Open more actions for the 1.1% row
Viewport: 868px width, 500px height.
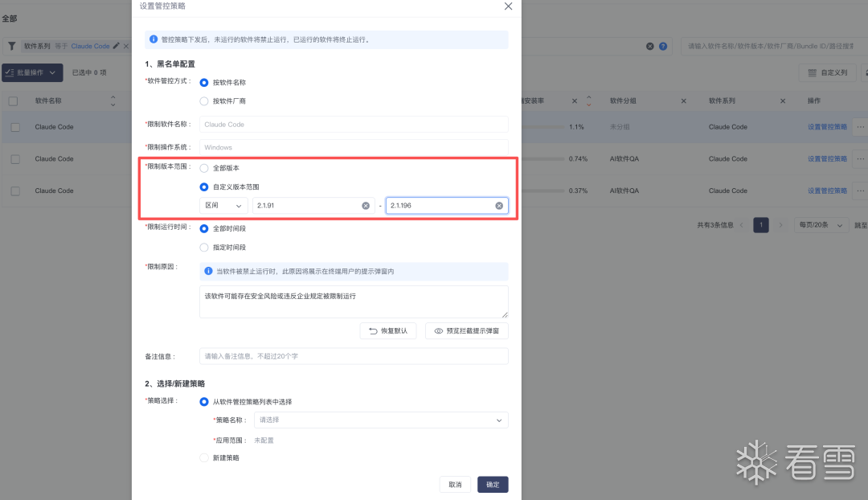point(860,127)
